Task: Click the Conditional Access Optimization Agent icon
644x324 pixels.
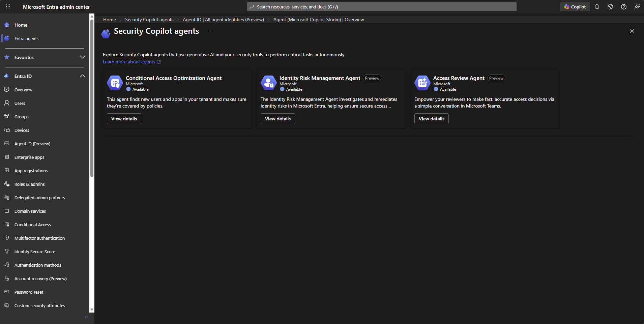Action: click(115, 83)
